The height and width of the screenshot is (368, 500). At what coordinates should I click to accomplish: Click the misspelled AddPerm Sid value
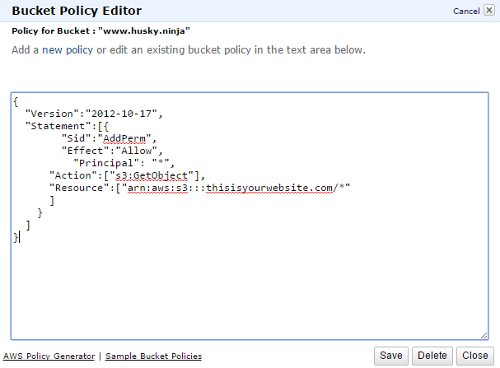(x=124, y=138)
